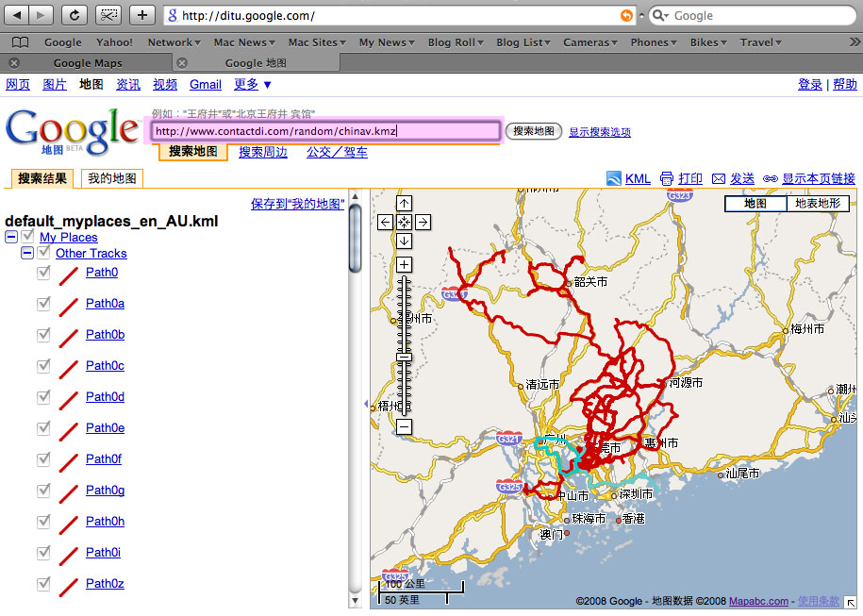Viewport: 863px width, 616px height.
Task: Open the Path0h link
Action: tap(105, 521)
